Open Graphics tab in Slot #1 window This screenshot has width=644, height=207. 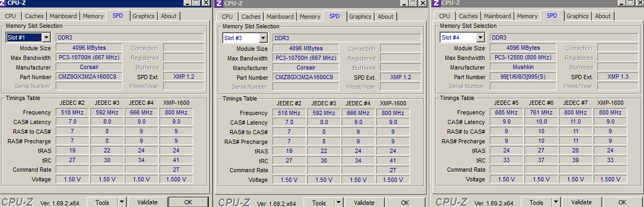pos(143,16)
